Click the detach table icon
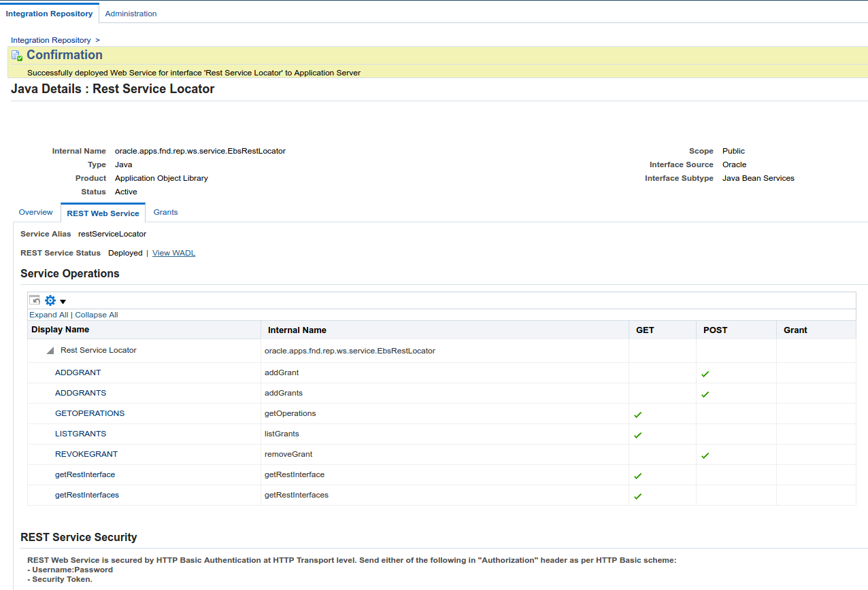This screenshot has height=590, width=868. (x=34, y=300)
